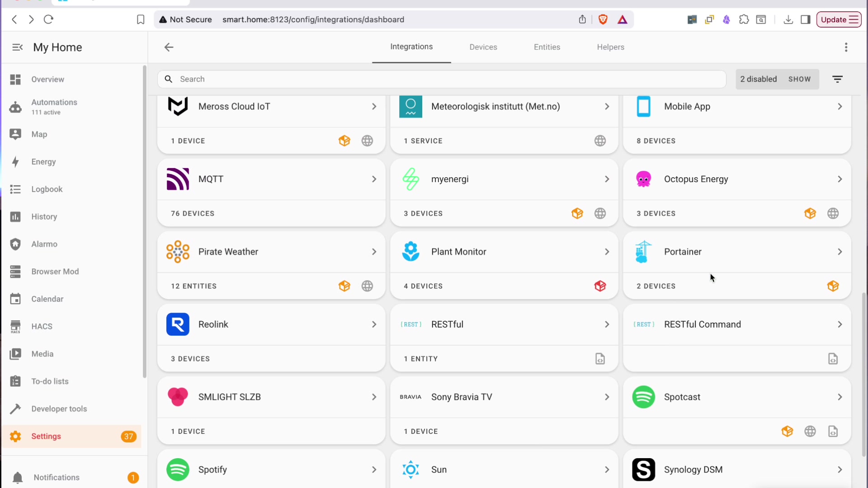The image size is (868, 488).
Task: Expand the myenergi integration chevron
Action: coord(607,179)
